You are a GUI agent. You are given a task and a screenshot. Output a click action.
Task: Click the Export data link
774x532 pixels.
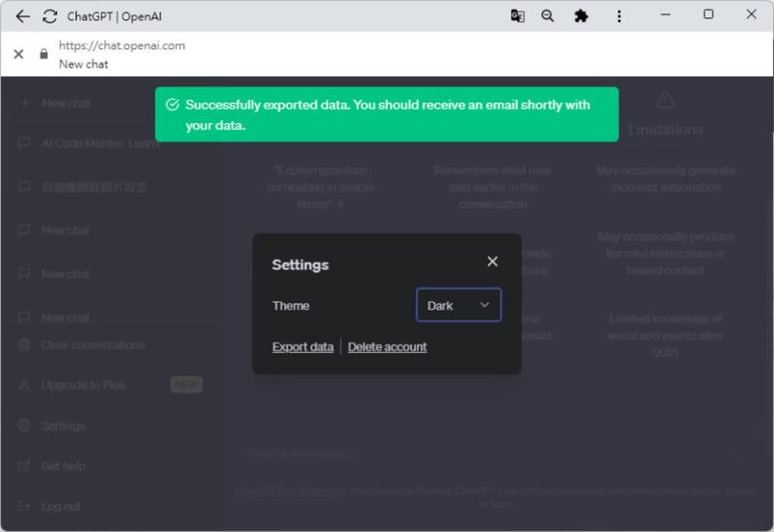click(x=303, y=347)
